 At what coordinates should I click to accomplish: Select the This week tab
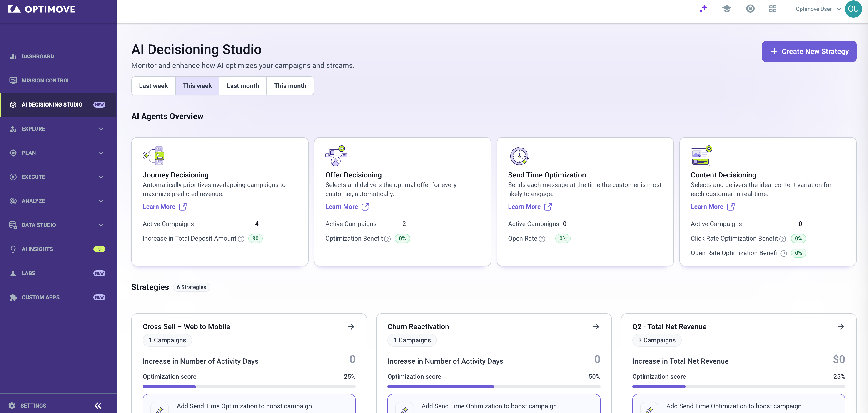tap(197, 86)
